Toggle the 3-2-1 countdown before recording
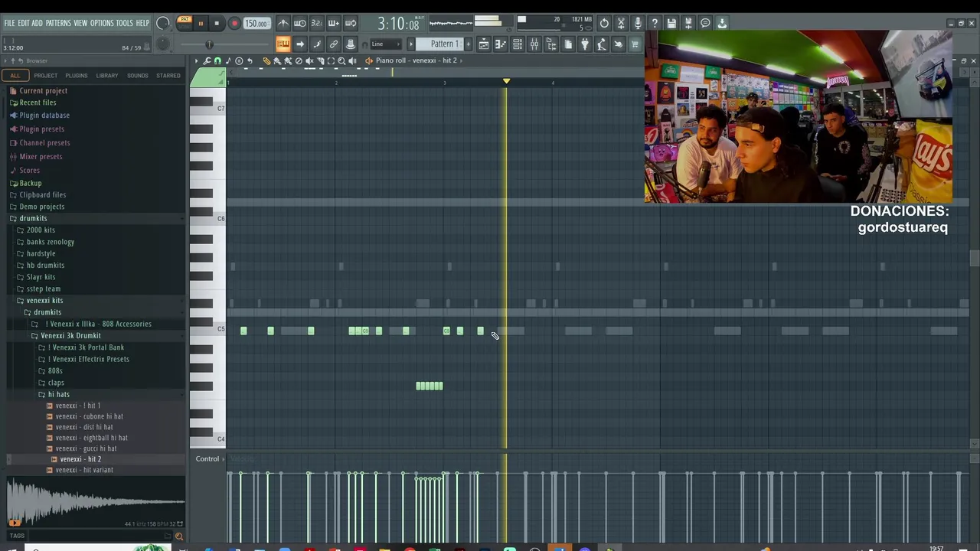 (x=317, y=24)
